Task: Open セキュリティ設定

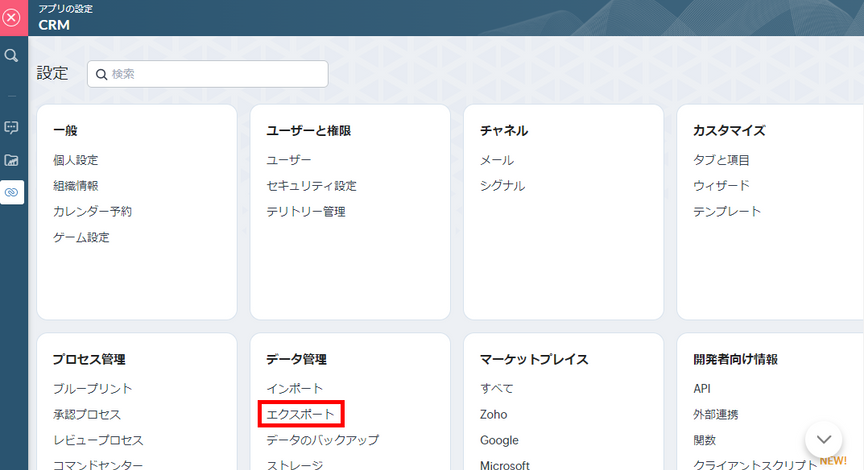Action: pyautogui.click(x=311, y=186)
